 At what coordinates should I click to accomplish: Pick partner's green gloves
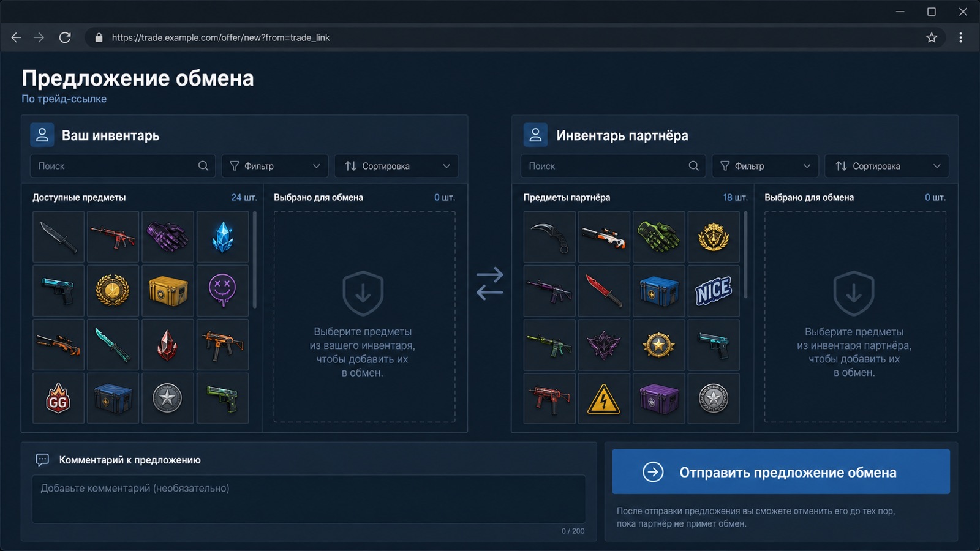(658, 237)
